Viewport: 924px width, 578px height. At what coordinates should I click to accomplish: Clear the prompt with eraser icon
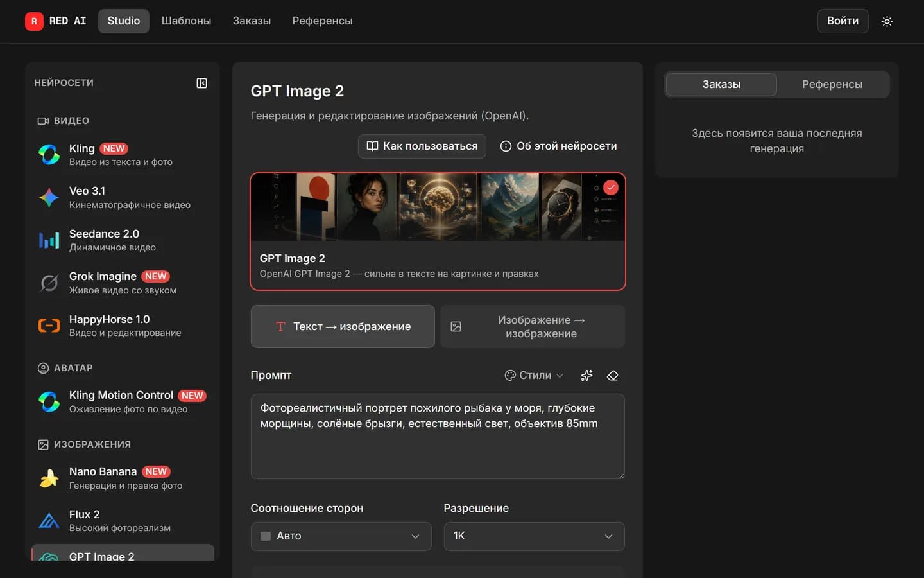612,376
